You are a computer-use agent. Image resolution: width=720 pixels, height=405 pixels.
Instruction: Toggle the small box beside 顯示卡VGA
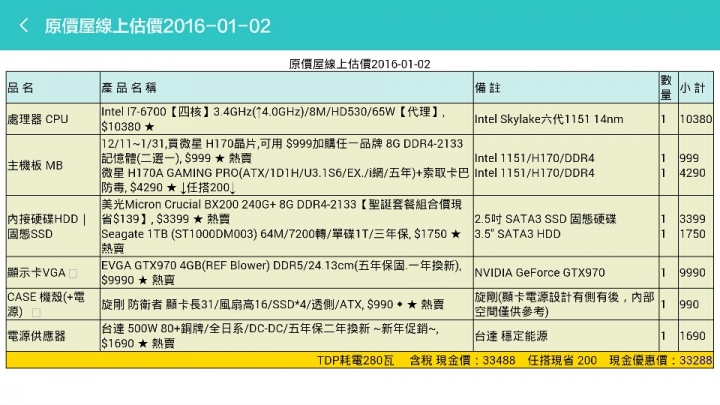pyautogui.click(x=73, y=274)
